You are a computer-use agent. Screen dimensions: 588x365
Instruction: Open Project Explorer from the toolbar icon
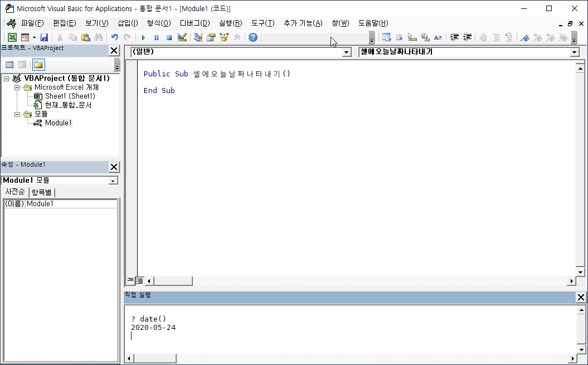point(198,37)
